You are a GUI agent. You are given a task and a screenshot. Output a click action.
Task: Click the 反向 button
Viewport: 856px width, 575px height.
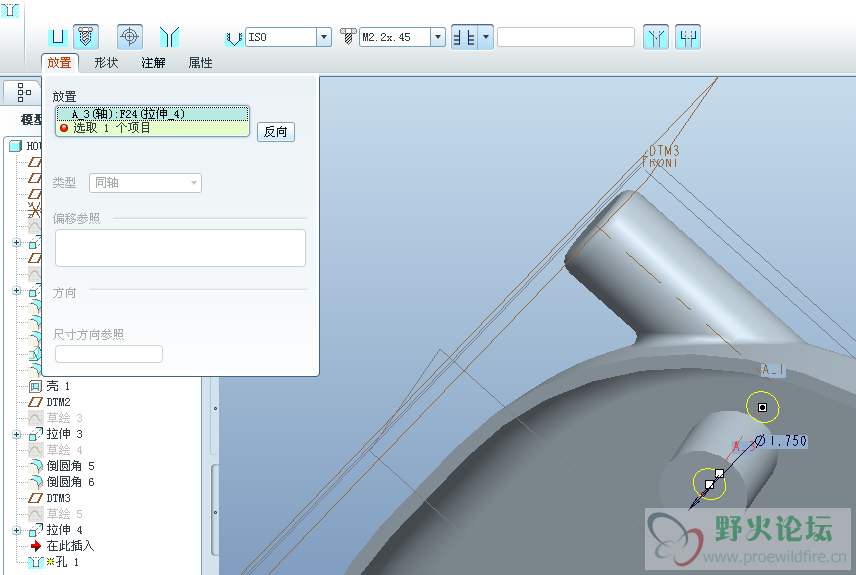[x=276, y=132]
